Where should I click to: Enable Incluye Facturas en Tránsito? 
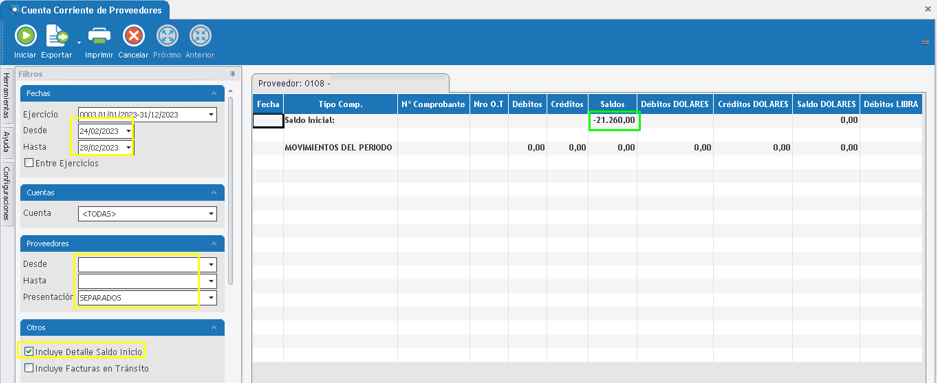[x=28, y=368]
